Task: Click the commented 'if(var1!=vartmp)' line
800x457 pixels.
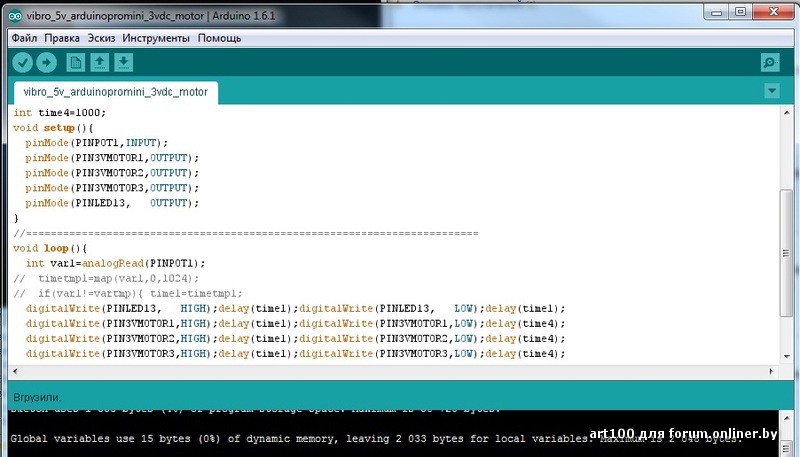Action: pyautogui.click(x=128, y=294)
